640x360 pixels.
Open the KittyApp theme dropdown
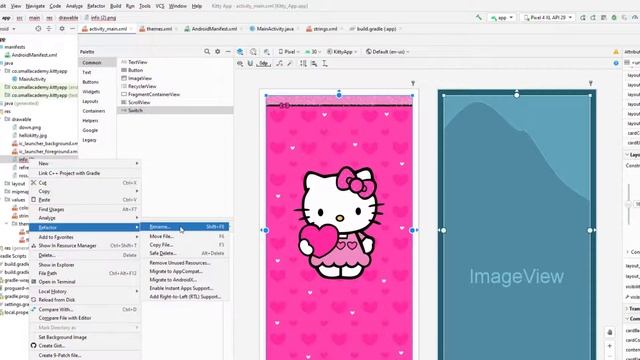[x=342, y=52]
